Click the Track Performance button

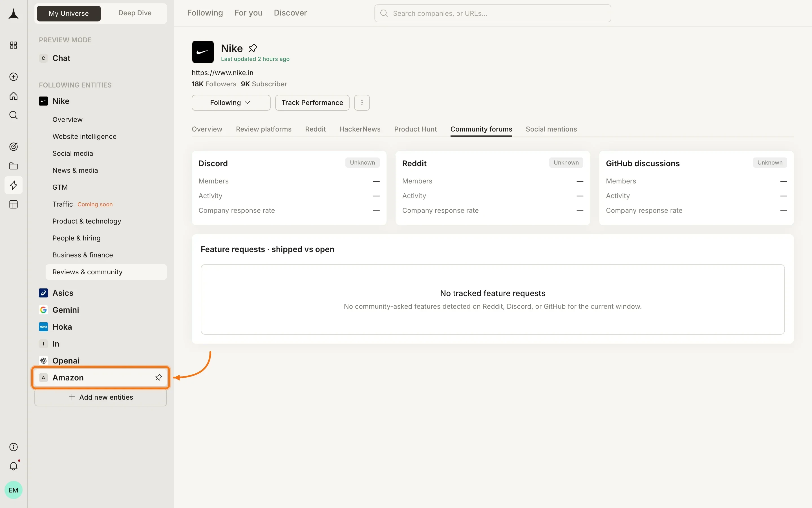click(x=312, y=102)
